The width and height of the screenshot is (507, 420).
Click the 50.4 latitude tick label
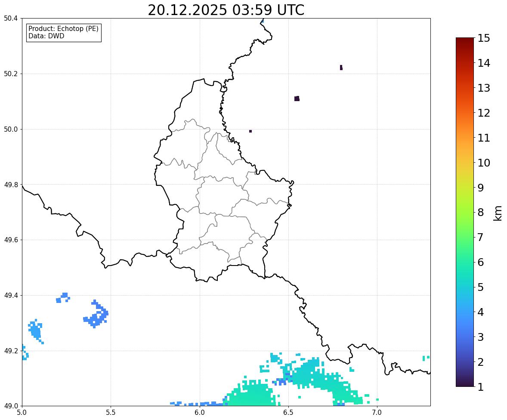11,19
